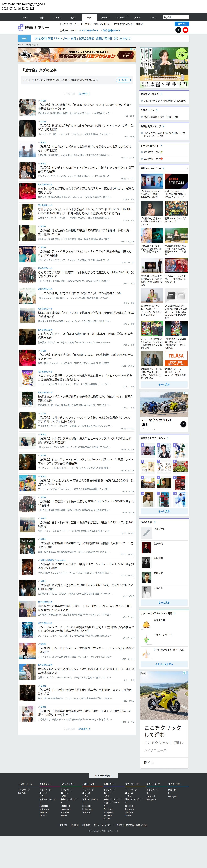The width and height of the screenshot is (207, 868).
Task: Switch to the 音楽 tab
Action: (x=41, y=17)
